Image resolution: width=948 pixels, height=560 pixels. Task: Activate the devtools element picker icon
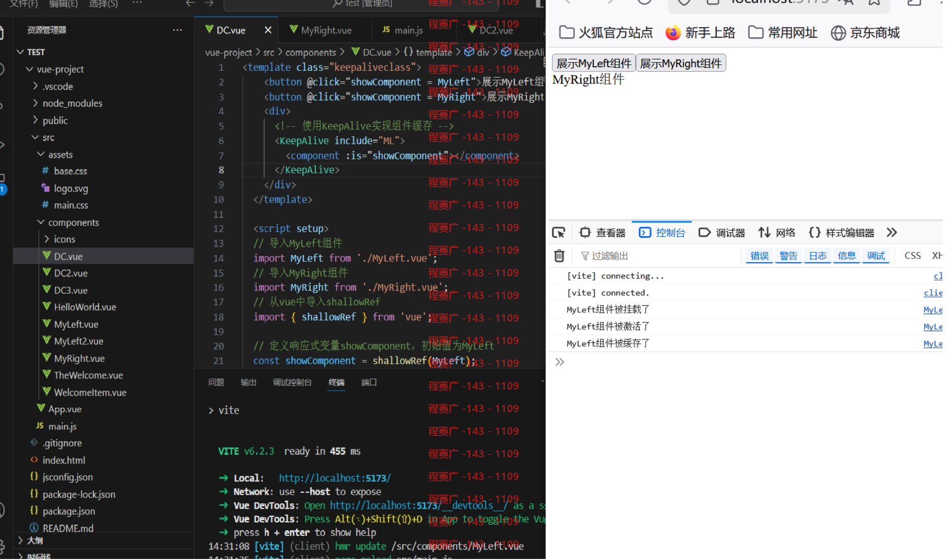tap(559, 233)
